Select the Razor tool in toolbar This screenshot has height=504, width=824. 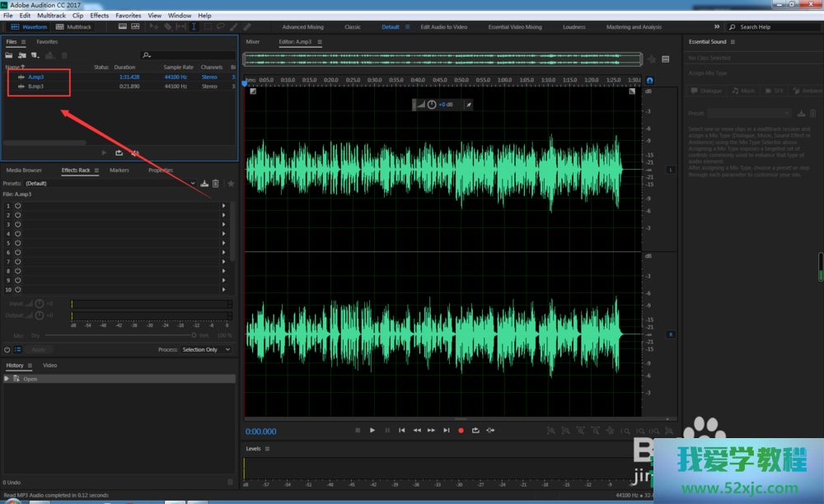point(166,26)
